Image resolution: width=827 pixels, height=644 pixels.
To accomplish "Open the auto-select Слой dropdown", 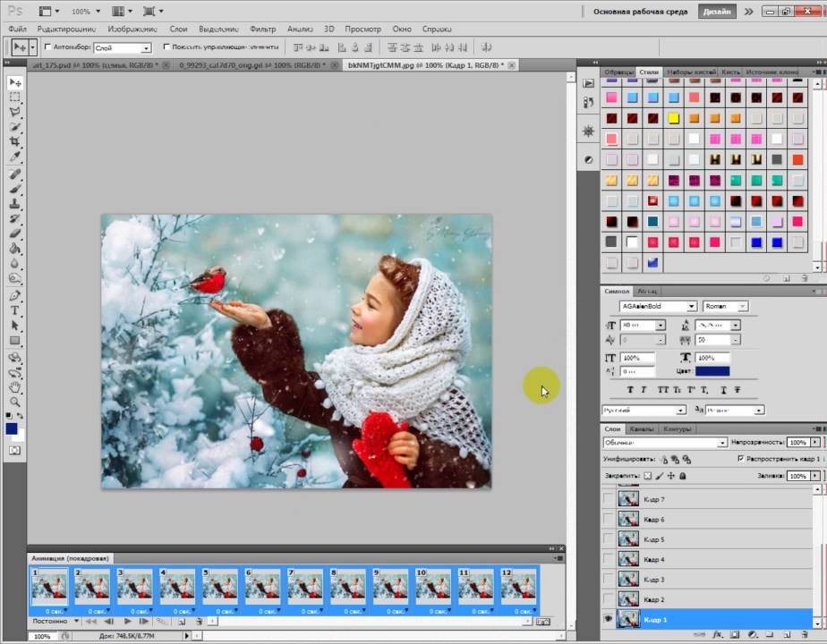I will coord(123,48).
